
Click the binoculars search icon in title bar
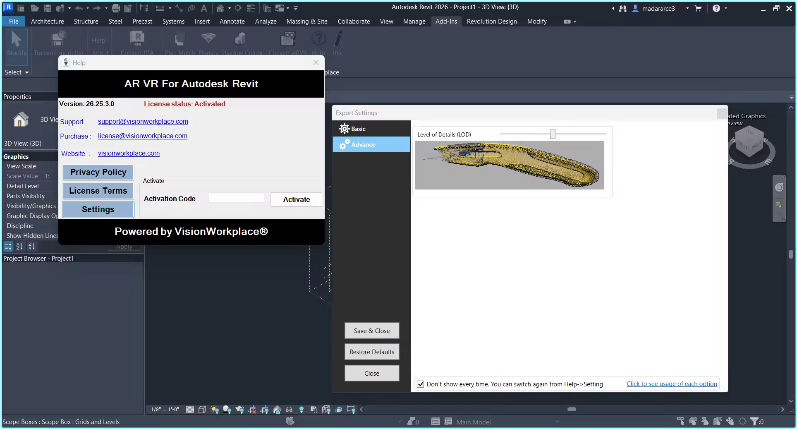pyautogui.click(x=623, y=8)
